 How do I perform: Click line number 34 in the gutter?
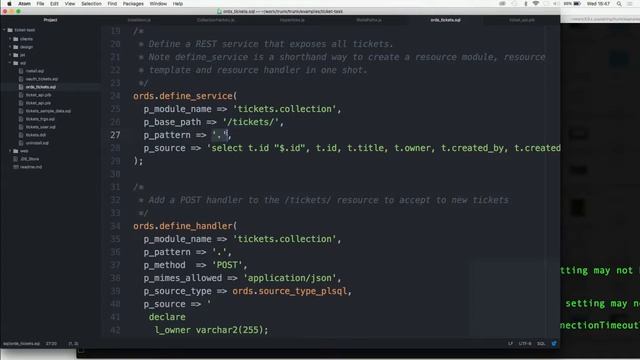pos(115,226)
